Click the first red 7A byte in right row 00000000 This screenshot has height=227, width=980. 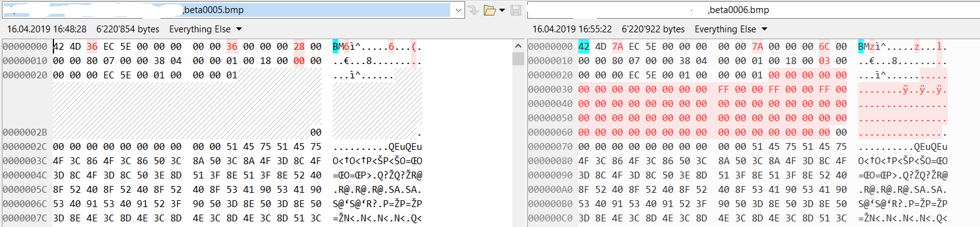pos(617,47)
